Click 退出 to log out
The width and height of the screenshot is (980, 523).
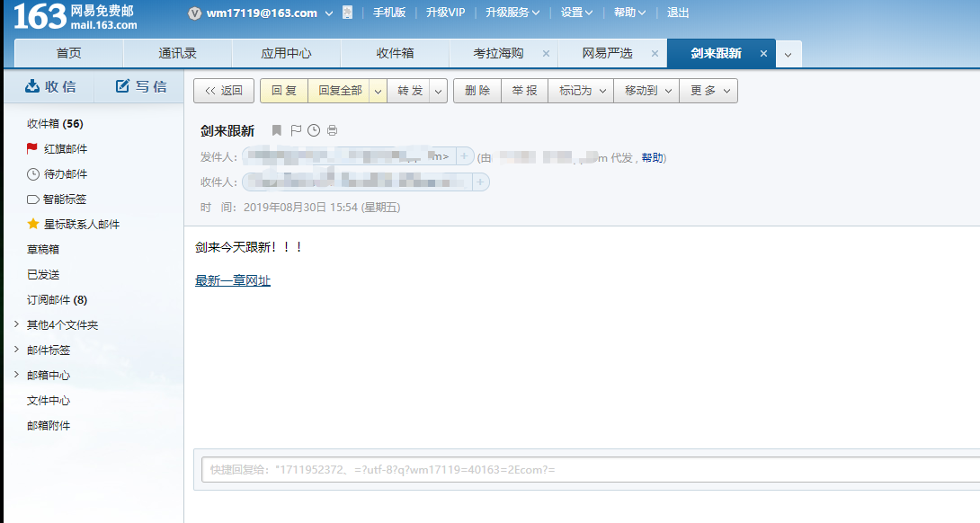click(678, 13)
